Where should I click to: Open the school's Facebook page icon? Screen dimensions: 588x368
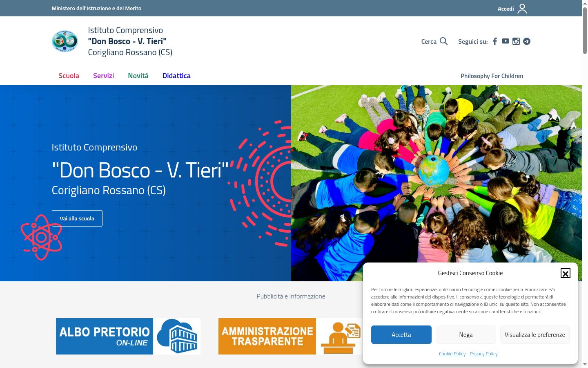[x=495, y=41]
